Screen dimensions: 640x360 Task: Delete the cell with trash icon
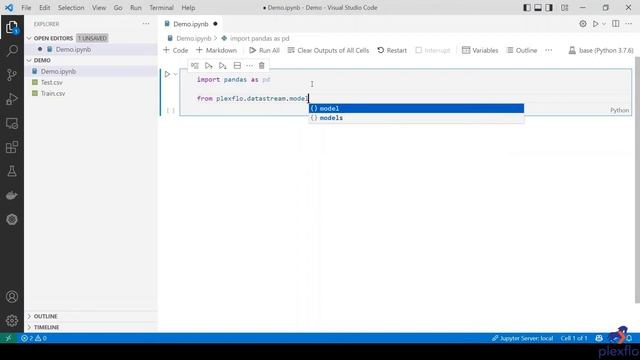tap(262, 66)
